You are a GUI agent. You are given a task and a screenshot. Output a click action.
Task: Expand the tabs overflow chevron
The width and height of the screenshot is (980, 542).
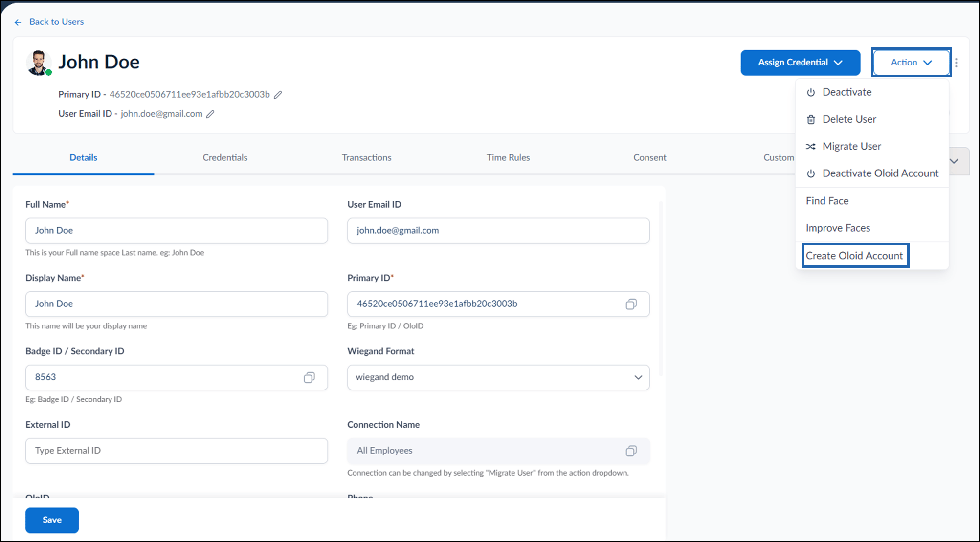[954, 161]
